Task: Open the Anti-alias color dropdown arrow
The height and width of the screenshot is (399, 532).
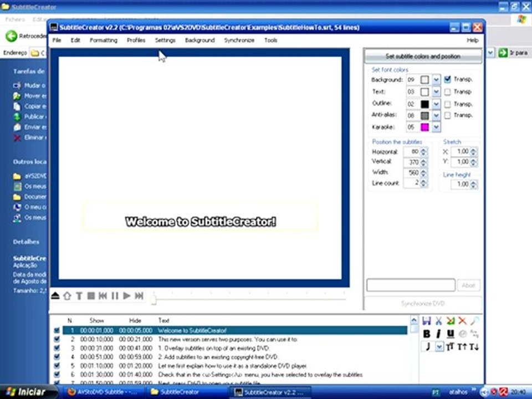Action: coord(436,116)
